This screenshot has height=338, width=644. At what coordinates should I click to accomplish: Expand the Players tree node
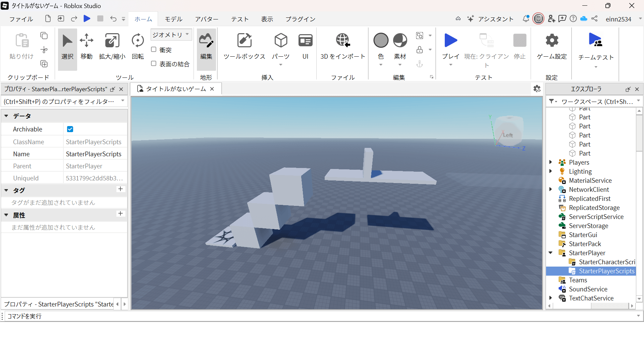(551, 162)
